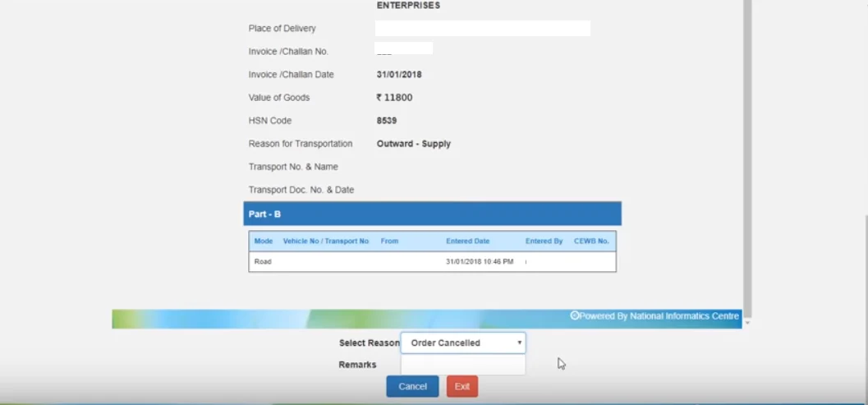
Task: Click the Select Reason label
Action: point(370,343)
